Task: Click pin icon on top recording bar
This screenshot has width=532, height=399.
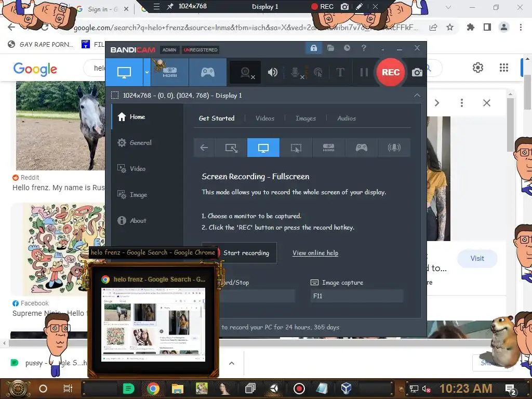Action: pos(170,6)
